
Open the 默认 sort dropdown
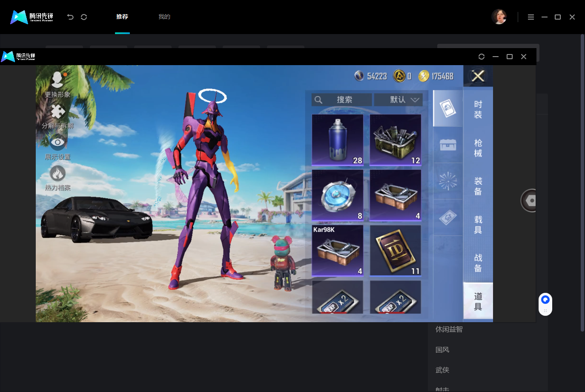[398, 100]
